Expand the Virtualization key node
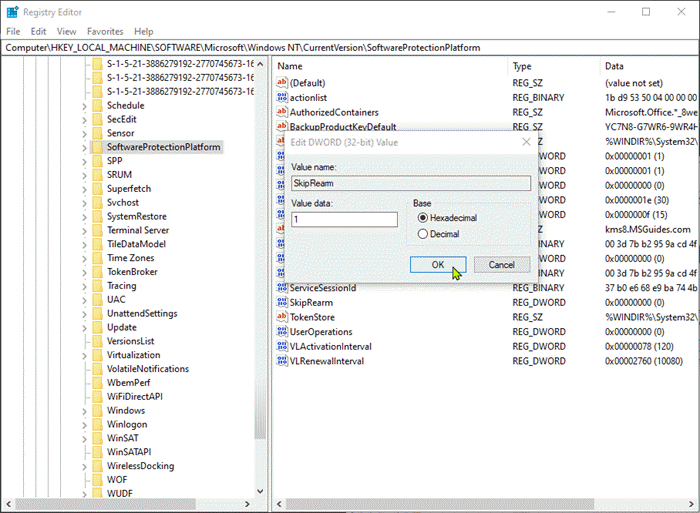 (84, 355)
